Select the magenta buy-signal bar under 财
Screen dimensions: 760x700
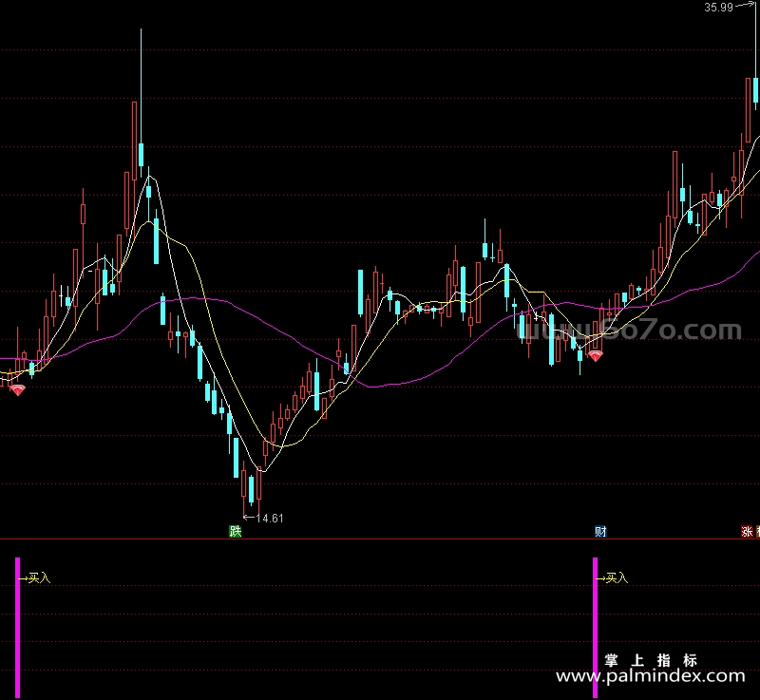point(596,628)
